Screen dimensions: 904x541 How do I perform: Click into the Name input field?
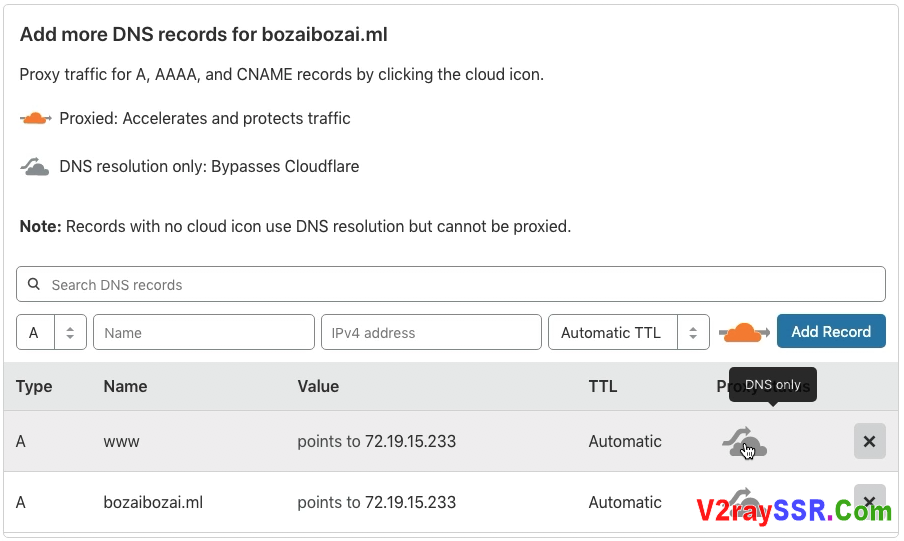click(x=204, y=333)
